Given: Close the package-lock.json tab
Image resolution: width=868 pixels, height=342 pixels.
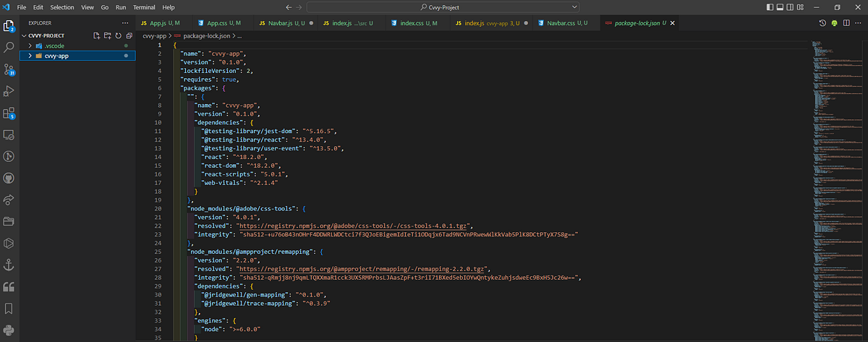Looking at the screenshot, I should (x=672, y=24).
